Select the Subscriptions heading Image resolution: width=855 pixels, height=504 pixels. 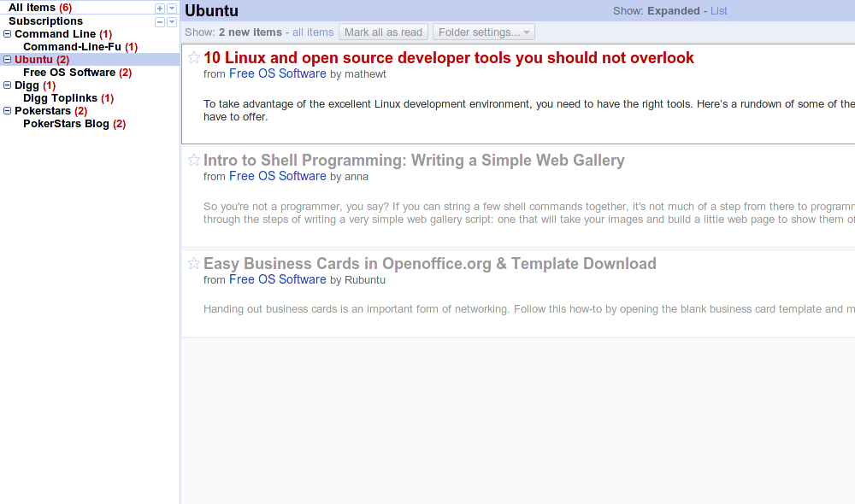tap(46, 21)
